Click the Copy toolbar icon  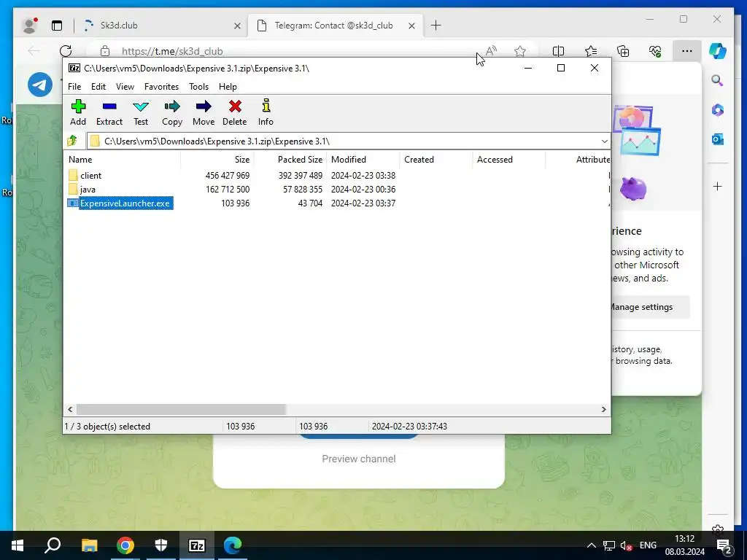172,113
